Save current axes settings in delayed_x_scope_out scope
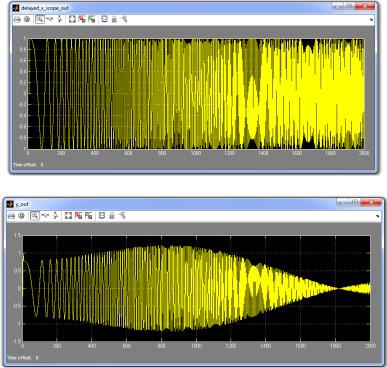 82,19
